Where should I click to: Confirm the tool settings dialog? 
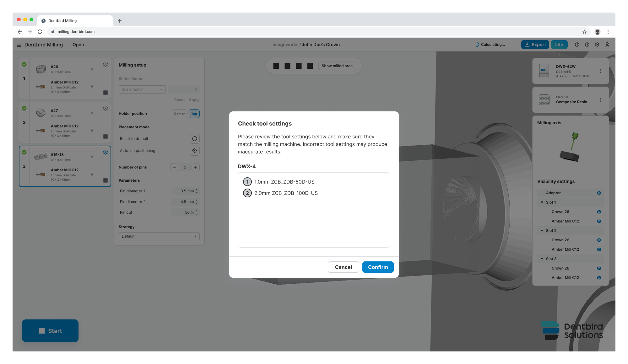tap(378, 267)
